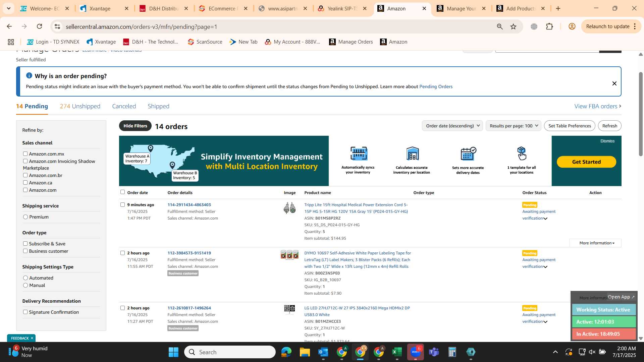
Task: Click the page vertical scrollbar thumb
Action: pyautogui.click(x=641, y=114)
